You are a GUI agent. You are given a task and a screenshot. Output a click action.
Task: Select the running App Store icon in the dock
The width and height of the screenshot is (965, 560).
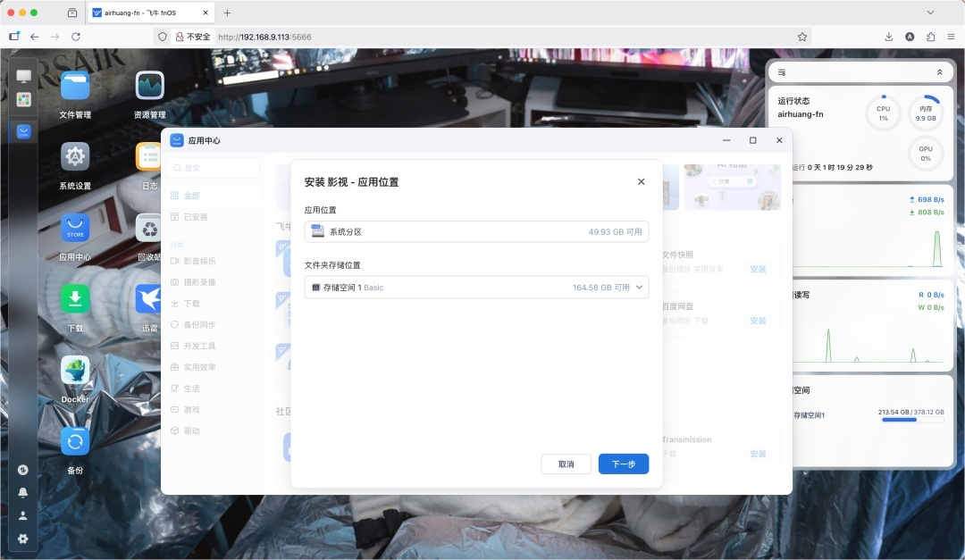click(23, 131)
